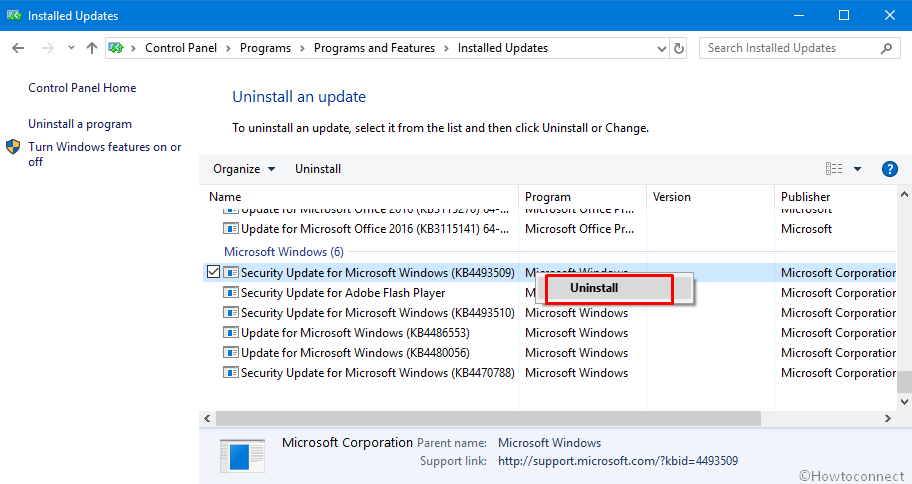Open Uninstall a program link
Image resolution: width=912 pixels, height=484 pixels.
point(80,124)
